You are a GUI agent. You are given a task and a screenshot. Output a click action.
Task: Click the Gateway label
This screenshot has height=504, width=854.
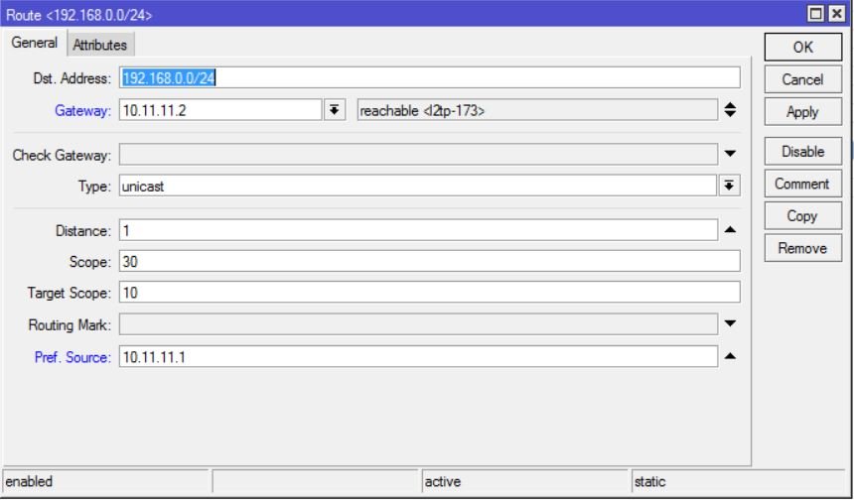point(82,110)
